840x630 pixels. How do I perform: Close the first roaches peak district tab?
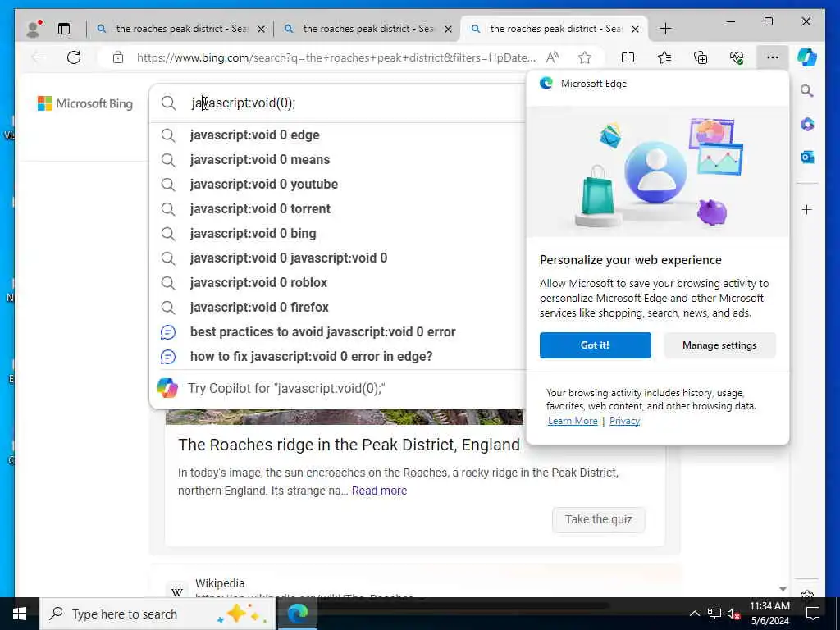coord(262,29)
